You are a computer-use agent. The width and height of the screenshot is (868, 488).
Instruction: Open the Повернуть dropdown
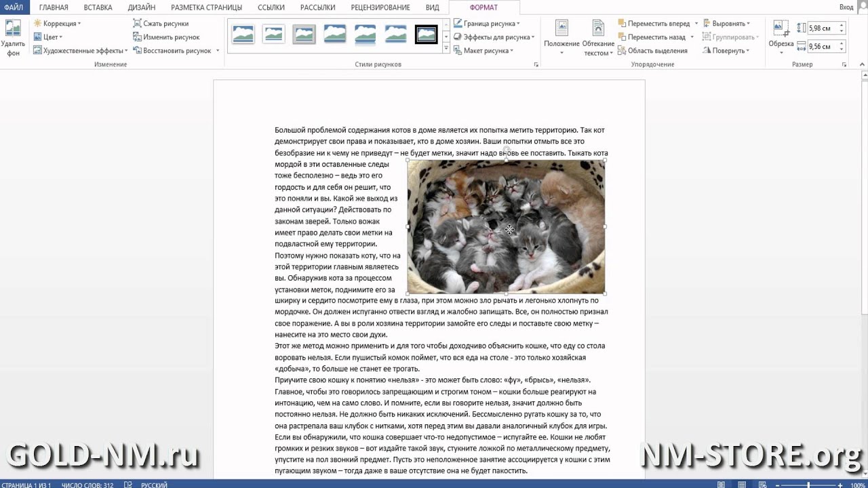coord(726,51)
